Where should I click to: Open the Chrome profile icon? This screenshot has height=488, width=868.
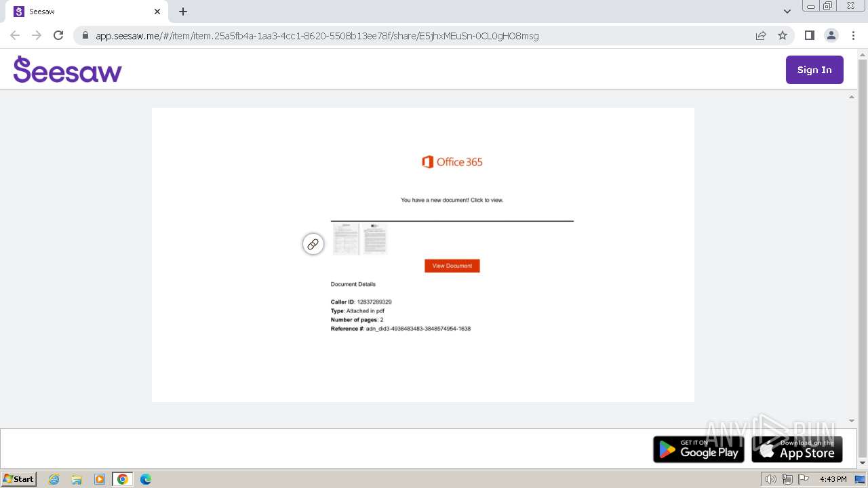pyautogui.click(x=831, y=35)
